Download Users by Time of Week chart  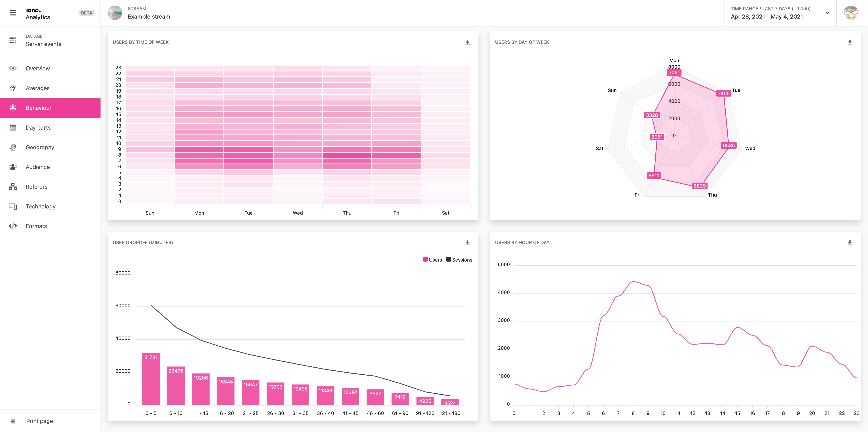467,42
